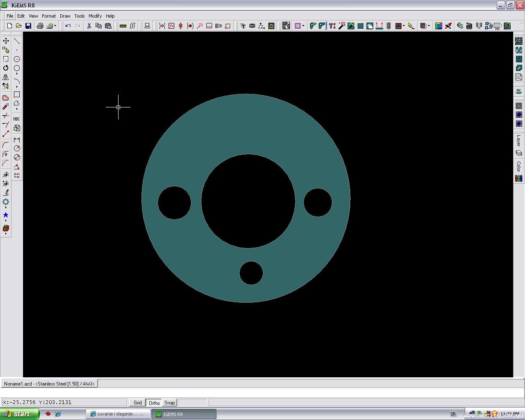Click the Print icon
The width and height of the screenshot is (525, 420).
[40, 26]
